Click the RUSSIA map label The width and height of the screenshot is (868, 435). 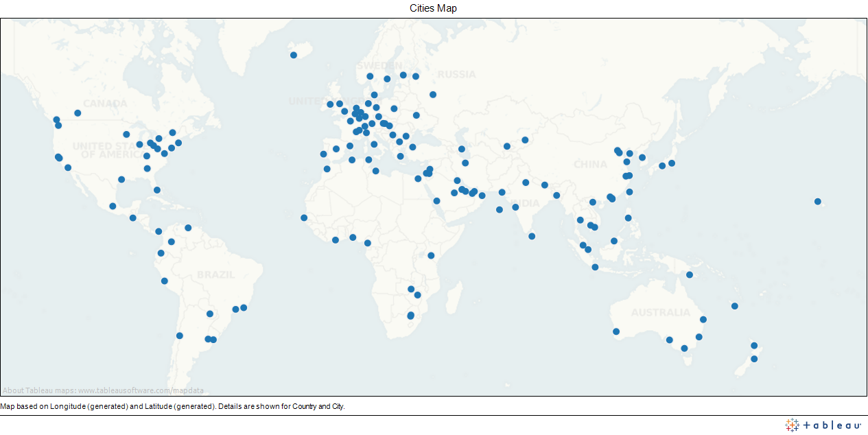pos(456,74)
